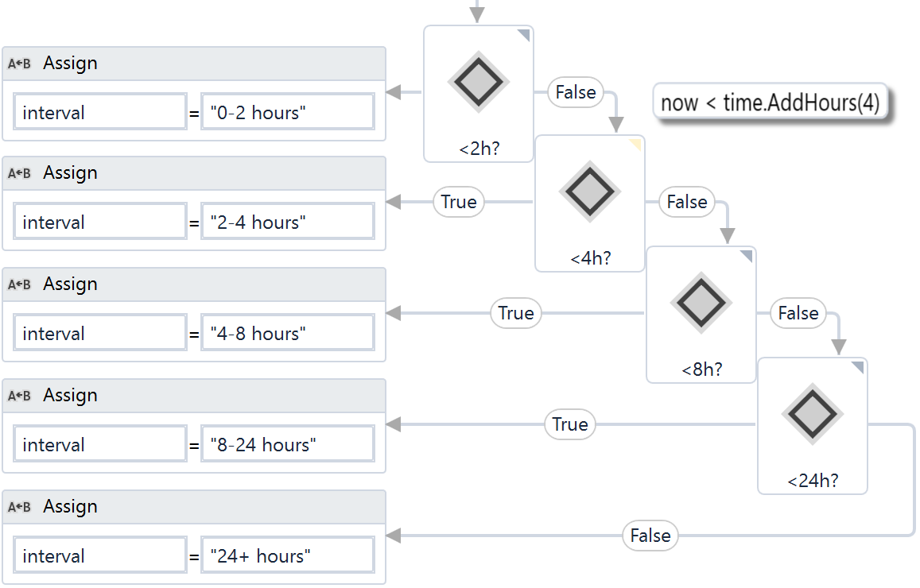Select the <4h? flow decision diamond
Image resolution: width=920 pixels, height=588 pixels.
coord(589,191)
